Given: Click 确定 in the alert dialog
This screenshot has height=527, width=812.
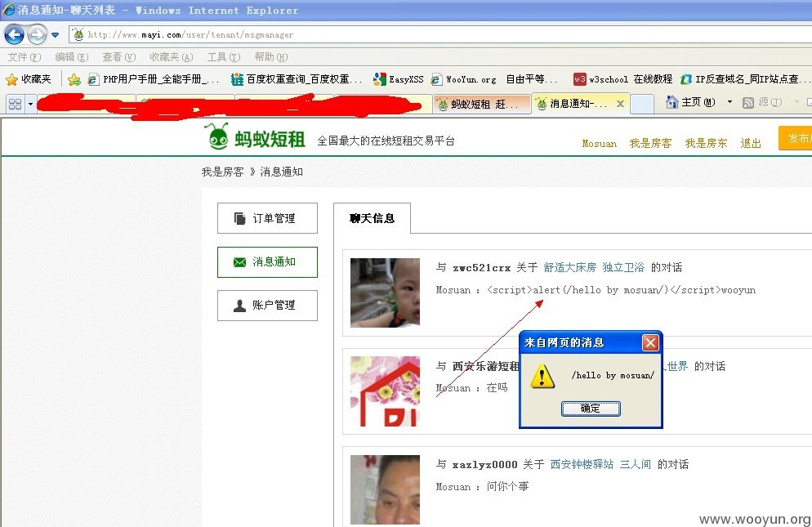Looking at the screenshot, I should [591, 409].
